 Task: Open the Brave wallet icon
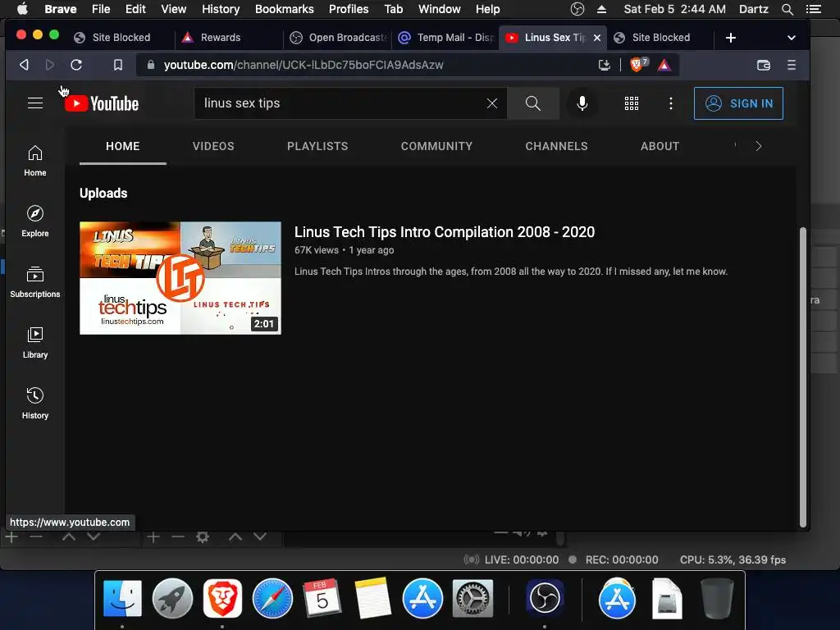tap(764, 65)
